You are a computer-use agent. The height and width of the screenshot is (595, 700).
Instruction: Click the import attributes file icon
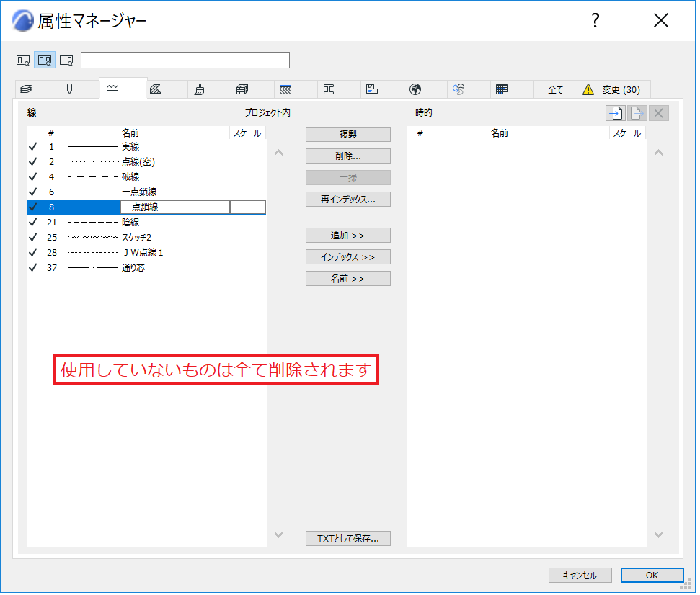point(616,113)
